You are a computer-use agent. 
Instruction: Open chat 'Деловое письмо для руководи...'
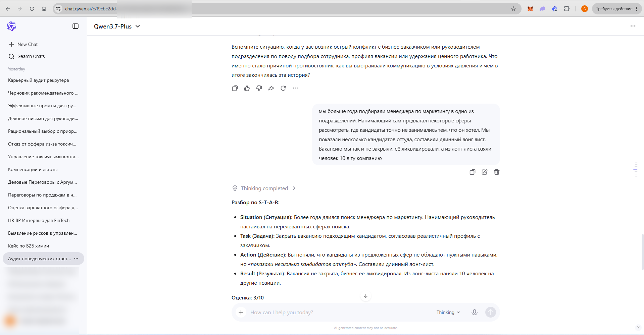43,118
